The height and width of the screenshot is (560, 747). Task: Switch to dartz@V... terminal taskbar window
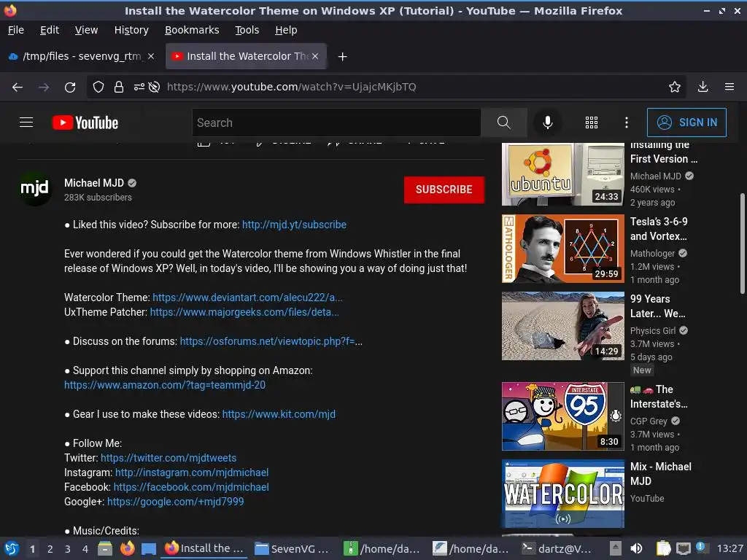coord(557,548)
